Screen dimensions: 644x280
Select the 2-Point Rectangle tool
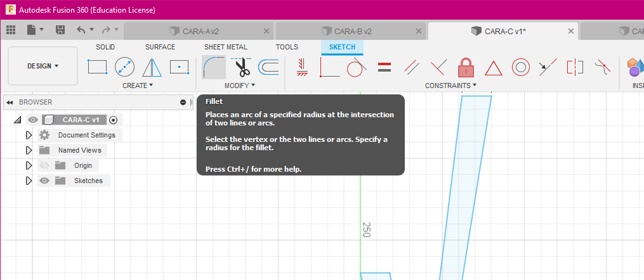click(97, 67)
